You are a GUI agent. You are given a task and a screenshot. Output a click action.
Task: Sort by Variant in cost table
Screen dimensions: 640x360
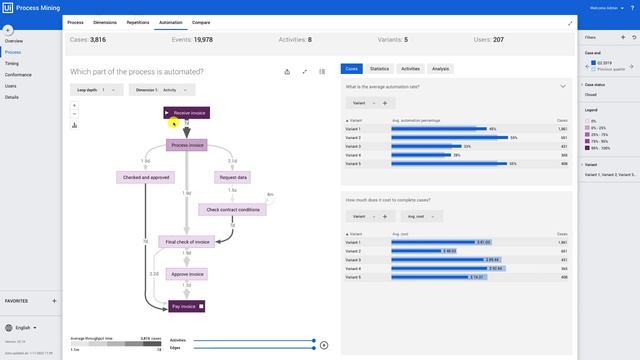point(354,234)
